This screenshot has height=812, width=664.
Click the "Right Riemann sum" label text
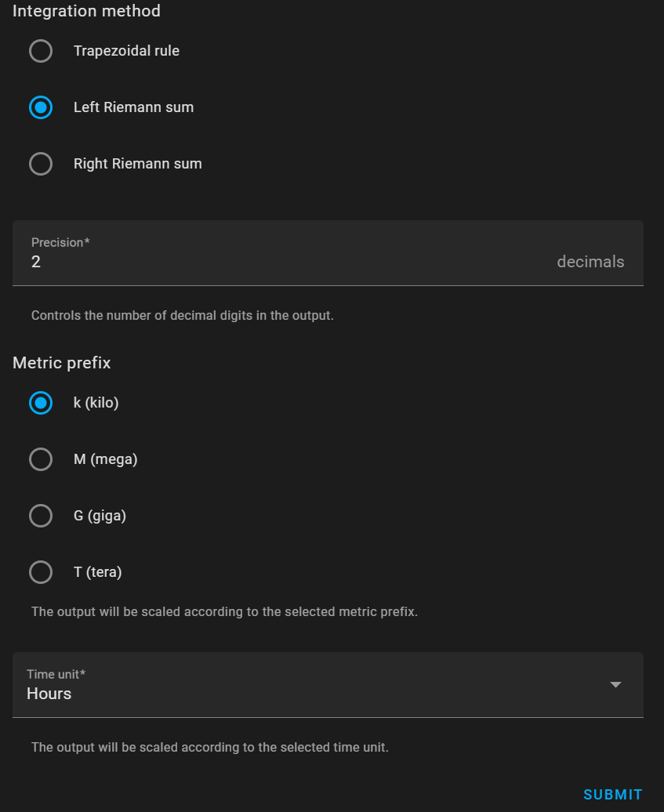[137, 164]
